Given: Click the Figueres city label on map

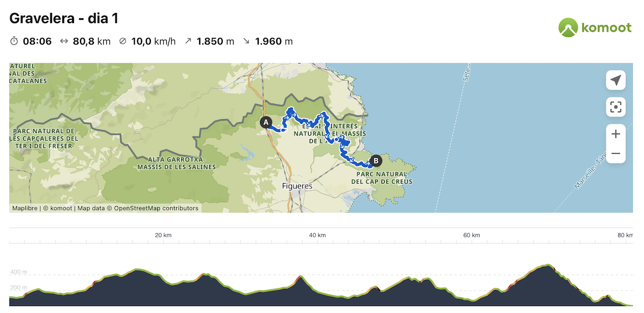Looking at the screenshot, I should click(297, 186).
